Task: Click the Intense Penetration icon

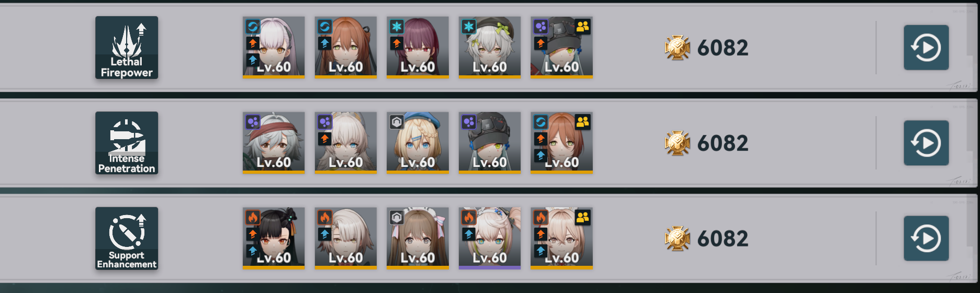Action: [127, 143]
